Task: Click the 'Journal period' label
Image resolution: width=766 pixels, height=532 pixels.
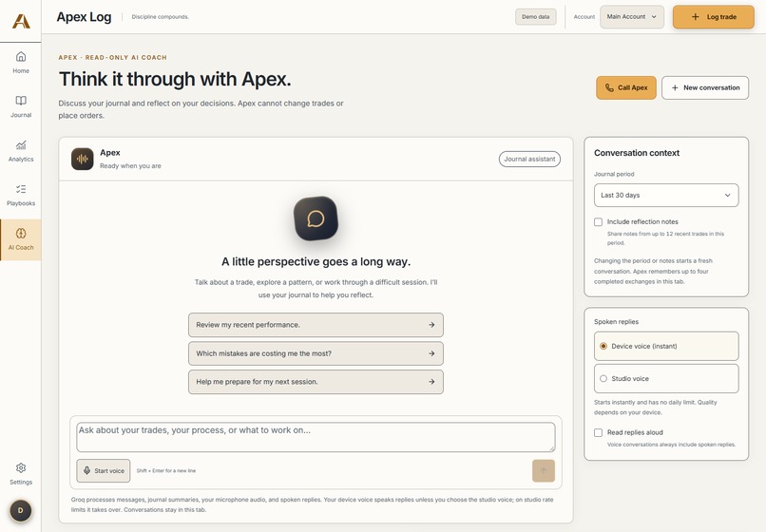Action: coord(614,174)
